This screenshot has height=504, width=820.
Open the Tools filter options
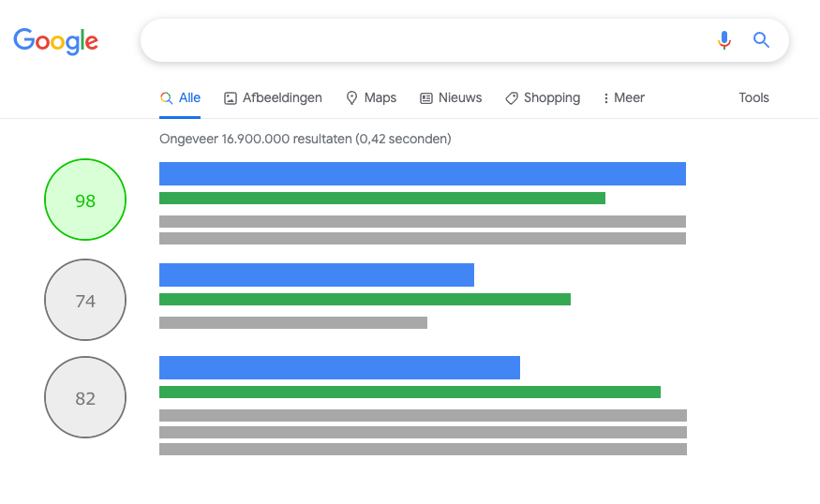click(753, 97)
